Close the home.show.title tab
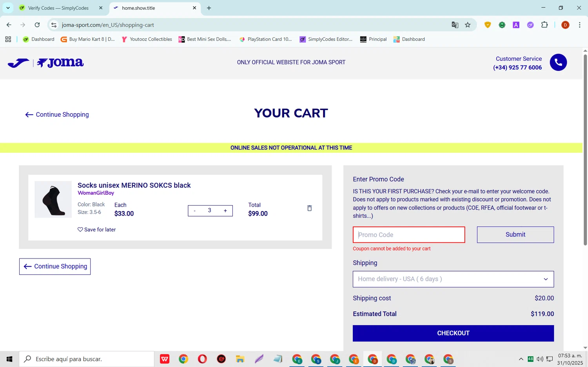Viewport: 588px width, 367px height. 194,8
